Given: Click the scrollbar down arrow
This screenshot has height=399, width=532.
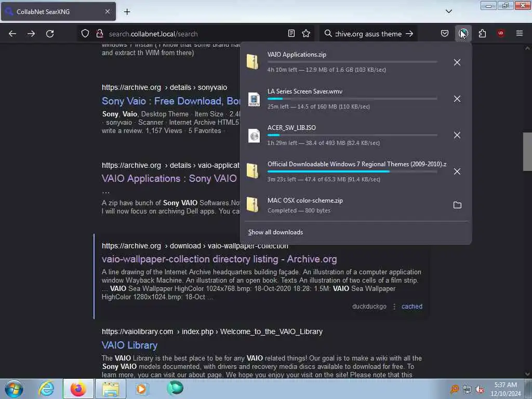Looking at the screenshot, I should click(527, 374).
